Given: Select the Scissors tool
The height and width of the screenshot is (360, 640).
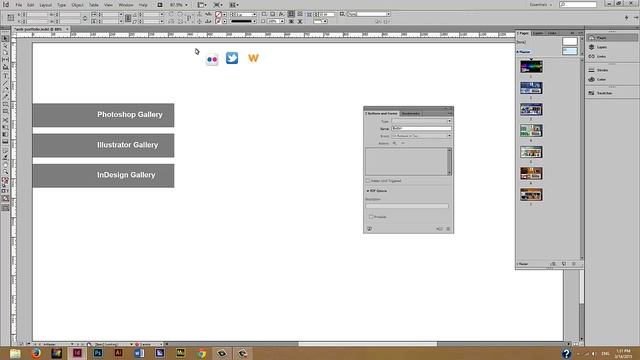Looking at the screenshot, I should pyautogui.click(x=5, y=120).
